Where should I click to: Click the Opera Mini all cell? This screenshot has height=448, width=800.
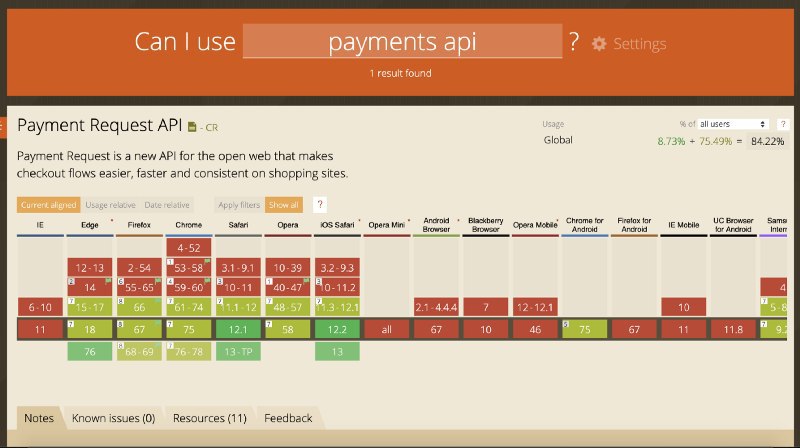point(387,329)
